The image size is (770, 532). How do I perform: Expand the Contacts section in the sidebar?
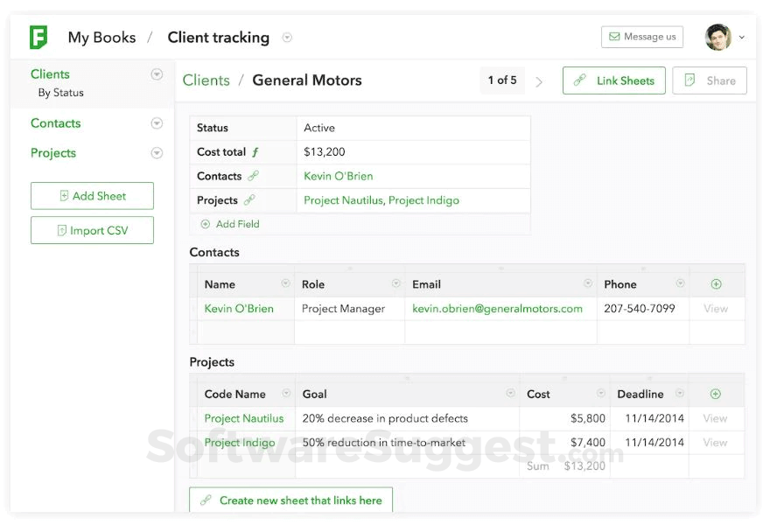coord(157,122)
